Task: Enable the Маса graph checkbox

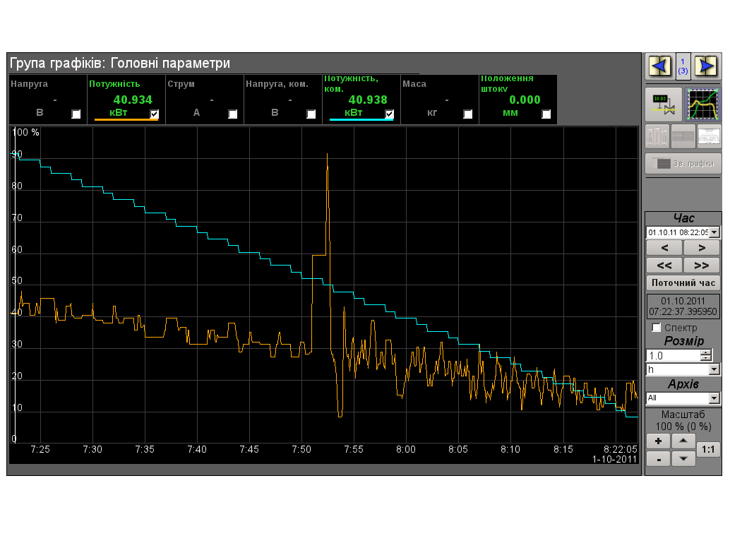Action: click(467, 114)
